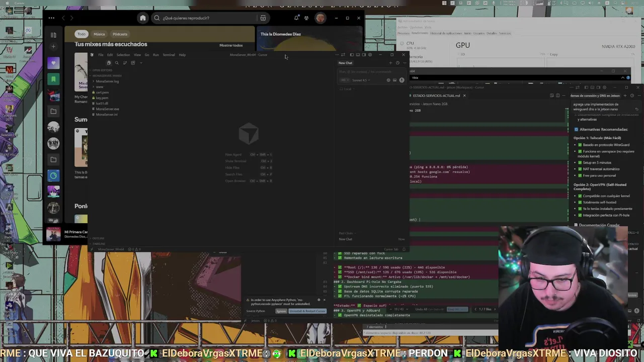Click Cursor Tab status bar item
The width and height of the screenshot is (644, 362).
pos(390,249)
